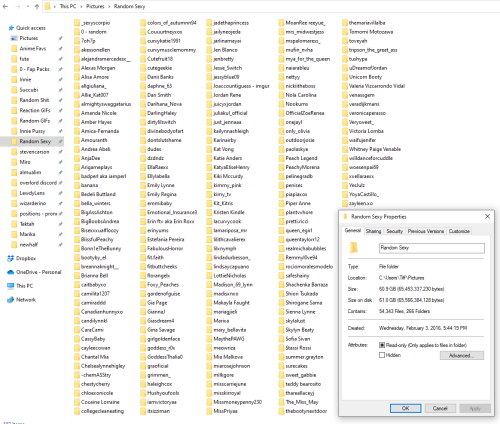500x424 pixels.
Task: Switch to the Sharing tab
Action: pos(373,231)
